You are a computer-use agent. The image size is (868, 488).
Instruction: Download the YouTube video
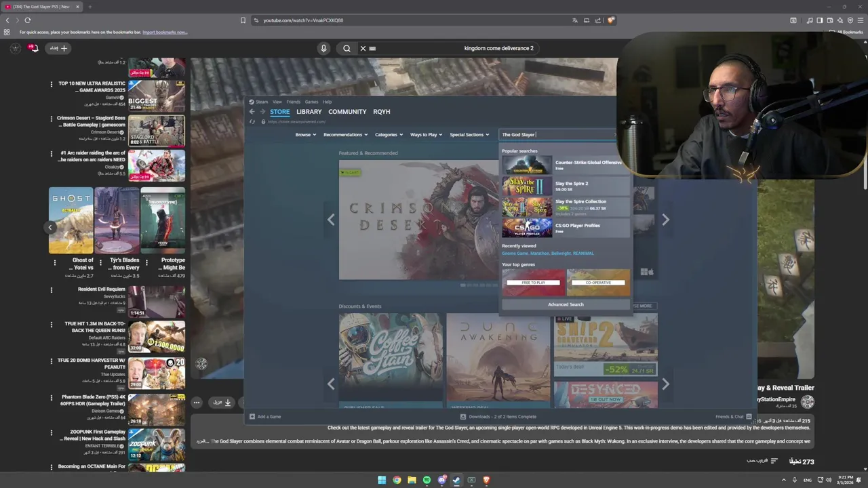pos(221,402)
